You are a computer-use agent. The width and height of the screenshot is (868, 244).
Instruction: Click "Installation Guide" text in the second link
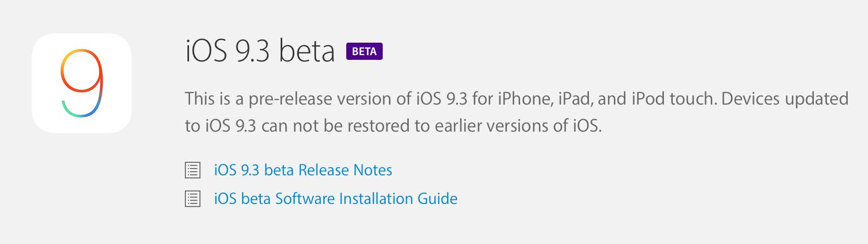coord(398,199)
